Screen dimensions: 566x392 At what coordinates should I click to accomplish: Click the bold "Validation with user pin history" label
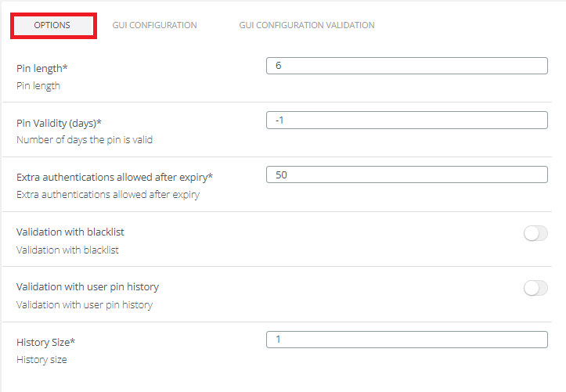point(88,287)
